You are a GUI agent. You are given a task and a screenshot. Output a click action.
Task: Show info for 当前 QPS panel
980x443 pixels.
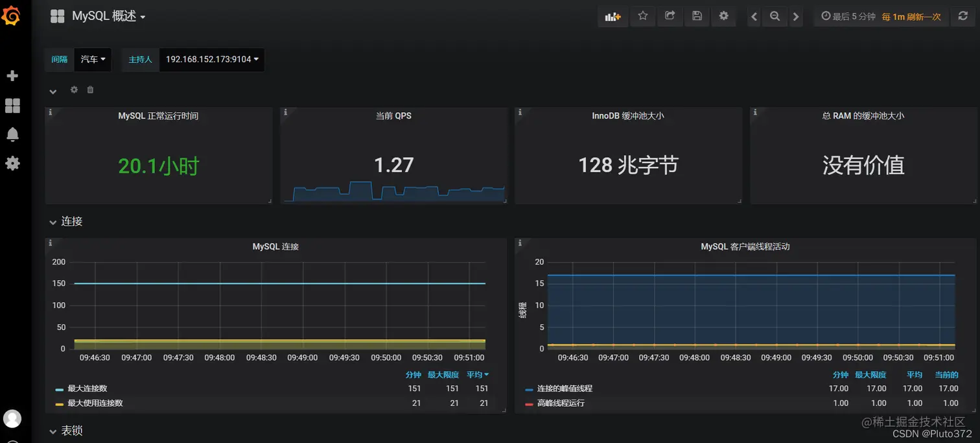click(285, 112)
